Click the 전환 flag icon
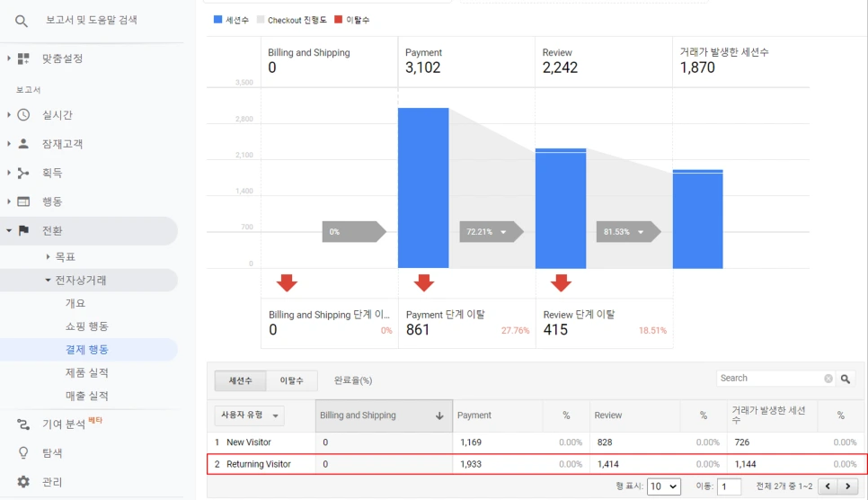Image resolution: width=868 pixels, height=500 pixels. [23, 230]
